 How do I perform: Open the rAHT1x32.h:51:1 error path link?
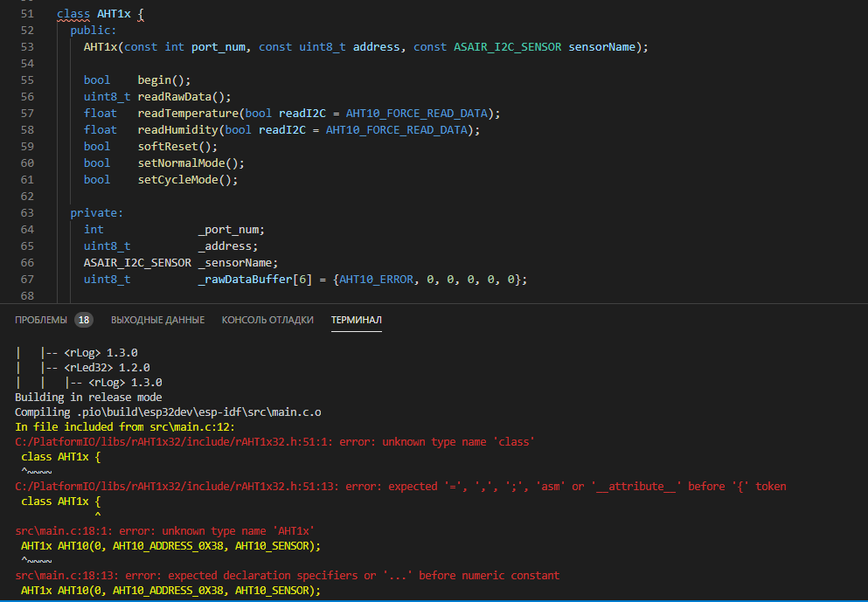tap(174, 442)
